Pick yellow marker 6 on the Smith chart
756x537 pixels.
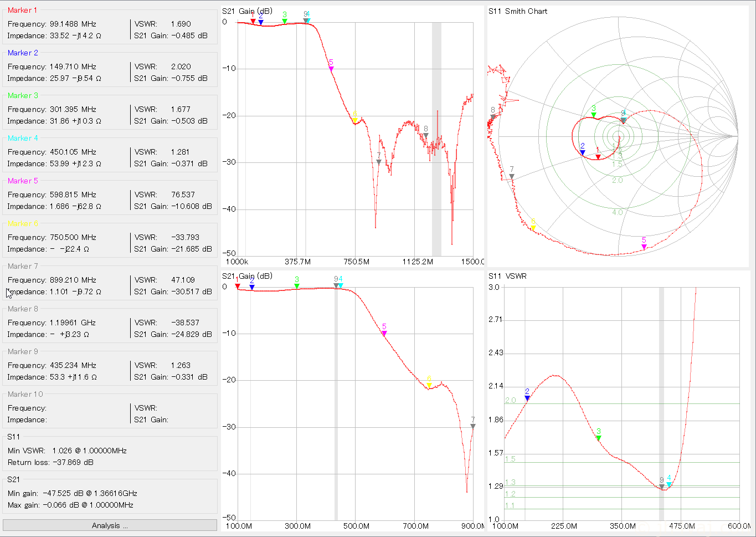(x=533, y=228)
